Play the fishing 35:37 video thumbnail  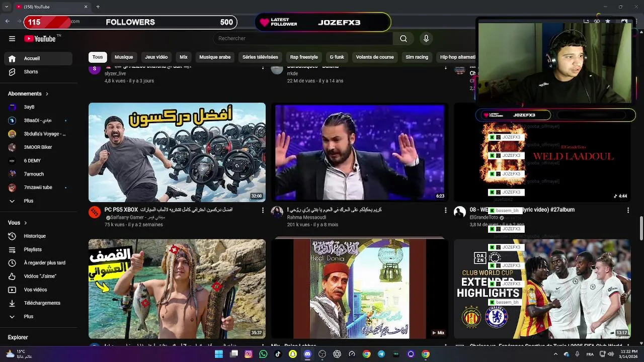[177, 289]
